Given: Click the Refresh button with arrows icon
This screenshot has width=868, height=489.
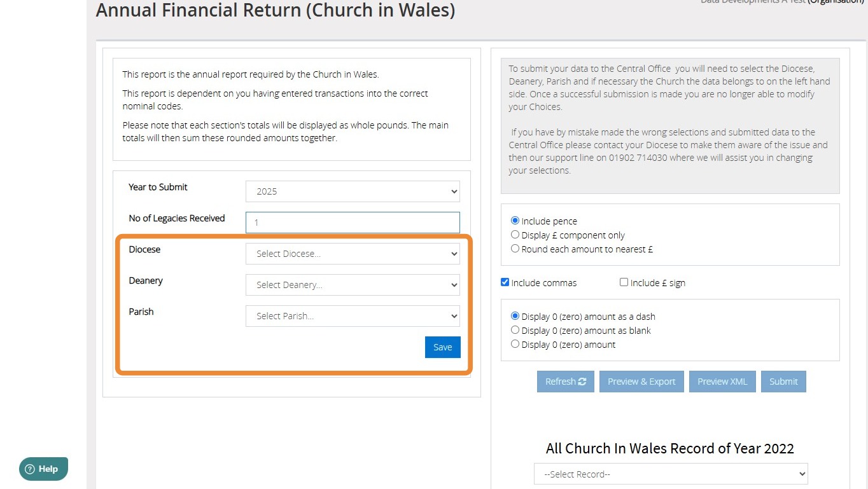Looking at the screenshot, I should pos(566,382).
